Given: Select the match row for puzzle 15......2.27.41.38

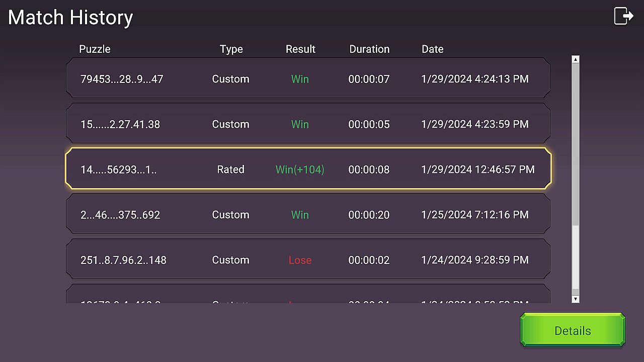Looking at the screenshot, I should coord(308,124).
